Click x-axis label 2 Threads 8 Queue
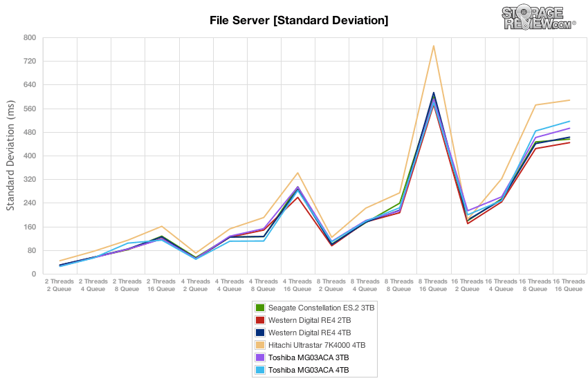Image resolution: width=588 pixels, height=392 pixels. point(127,286)
